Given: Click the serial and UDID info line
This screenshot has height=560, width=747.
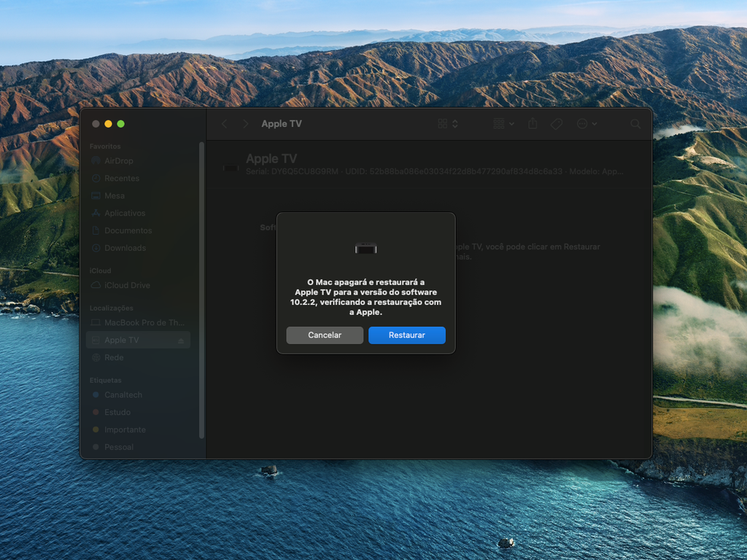Looking at the screenshot, I should pos(435,171).
